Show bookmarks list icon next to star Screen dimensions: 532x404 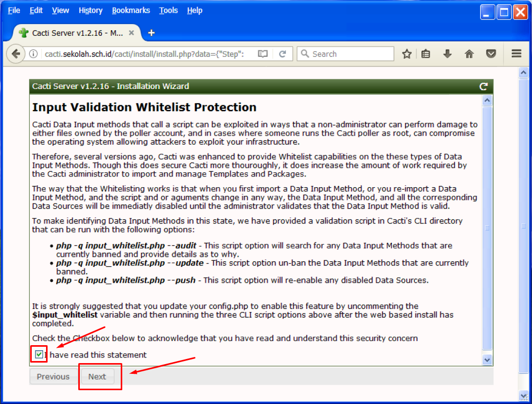(426, 54)
